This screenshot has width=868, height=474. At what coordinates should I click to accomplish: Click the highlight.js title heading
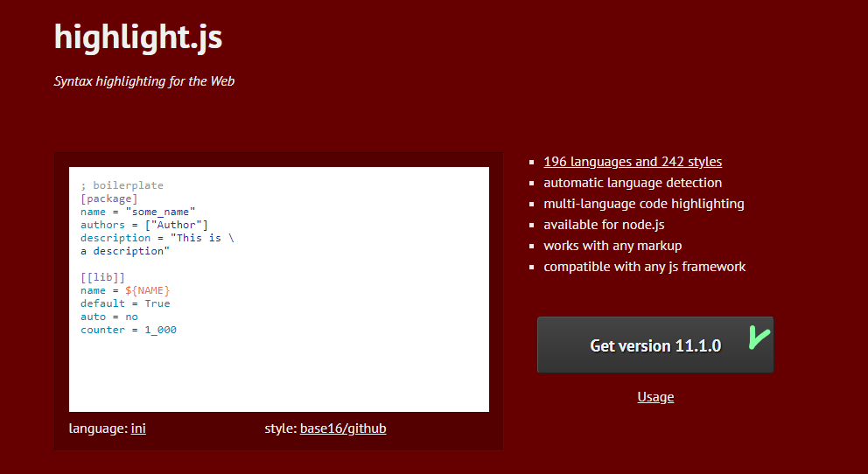(x=138, y=37)
